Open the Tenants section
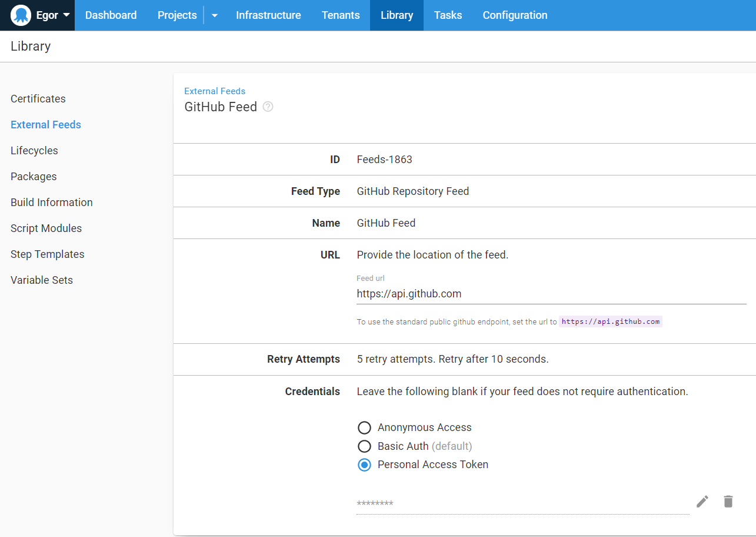The height and width of the screenshot is (537, 756). coord(341,15)
